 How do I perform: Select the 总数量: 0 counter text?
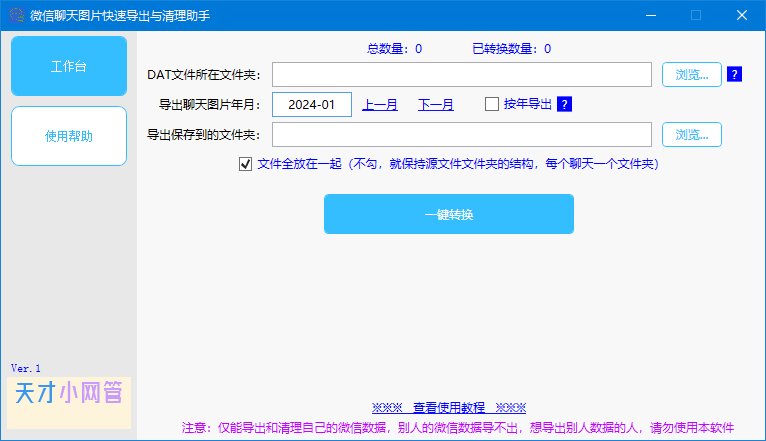point(395,49)
